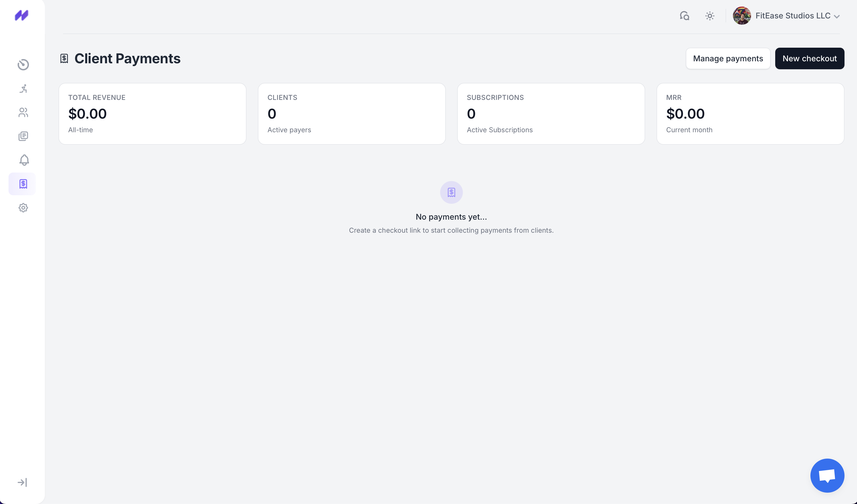
Task: View notifications via the bell icon
Action: (x=23, y=160)
